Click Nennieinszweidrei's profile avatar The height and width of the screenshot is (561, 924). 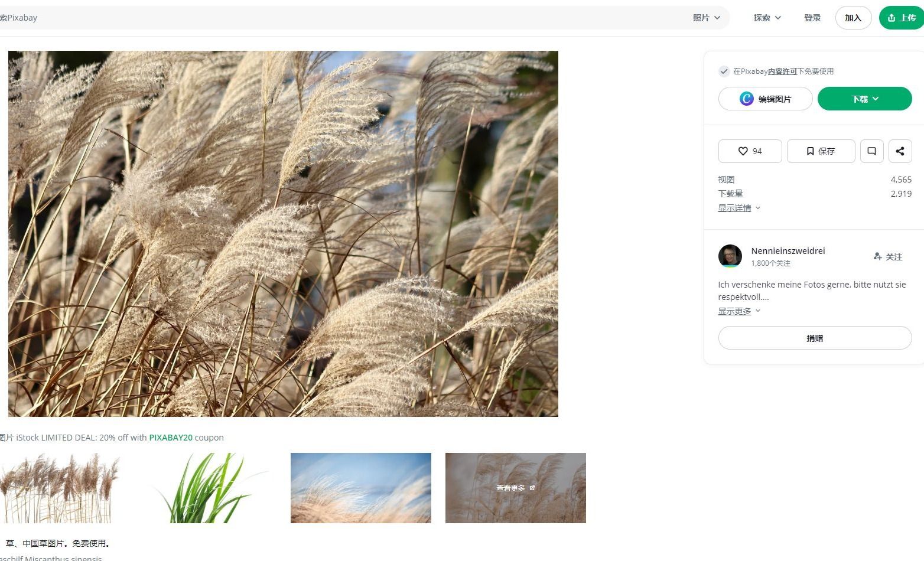[x=730, y=256]
